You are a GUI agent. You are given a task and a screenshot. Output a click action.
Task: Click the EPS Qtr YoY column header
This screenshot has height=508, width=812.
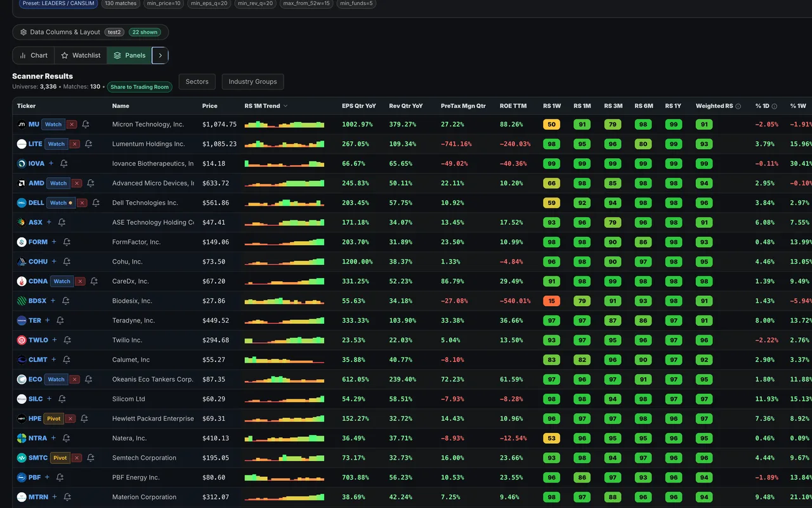359,106
